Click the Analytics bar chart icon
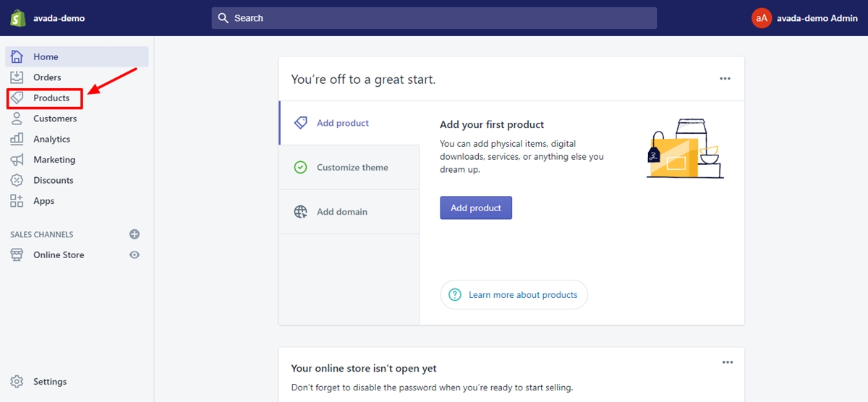 tap(17, 139)
